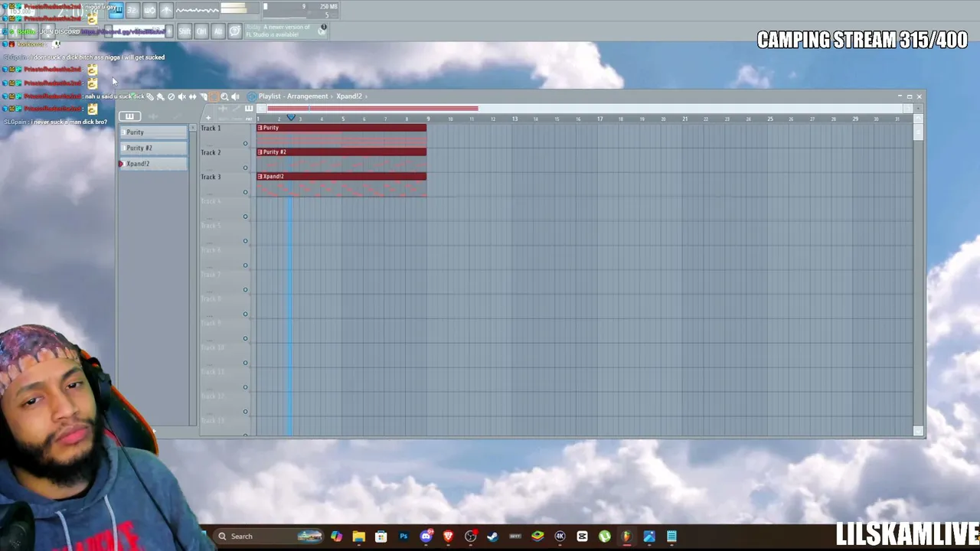980x551 pixels.
Task: Open File Explorer from the taskbar
Action: coord(358,536)
